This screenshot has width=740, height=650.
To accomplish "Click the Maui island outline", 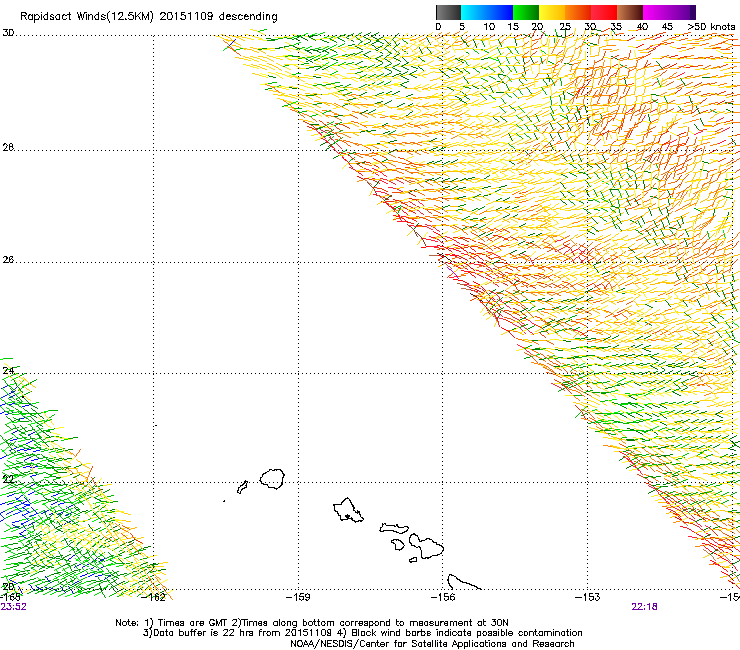I will point(426,546).
